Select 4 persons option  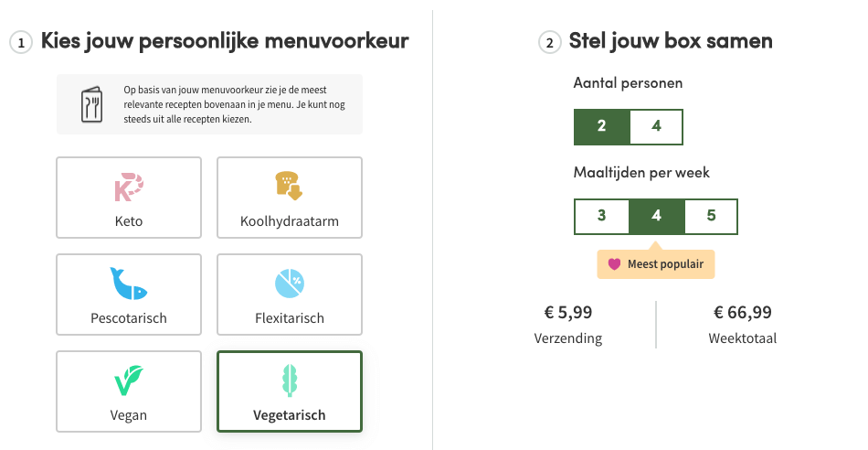point(656,126)
